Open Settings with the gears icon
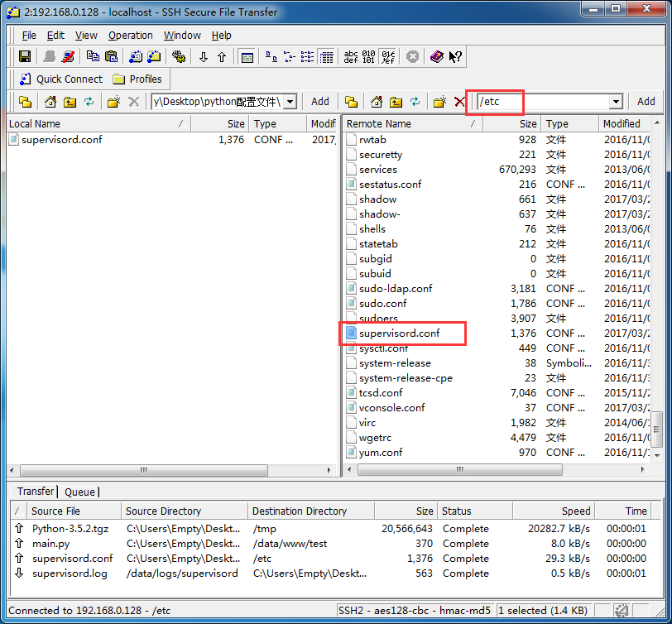The image size is (672, 624). click(x=179, y=56)
